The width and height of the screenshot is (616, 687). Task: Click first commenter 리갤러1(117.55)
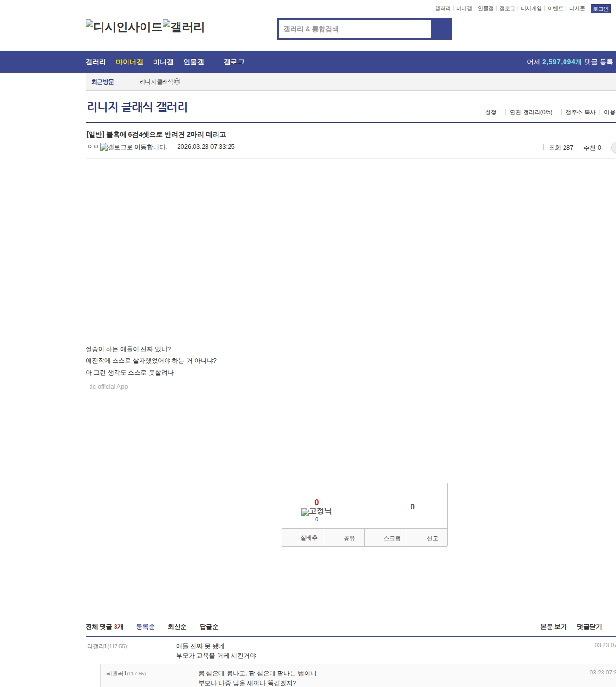[x=107, y=646]
